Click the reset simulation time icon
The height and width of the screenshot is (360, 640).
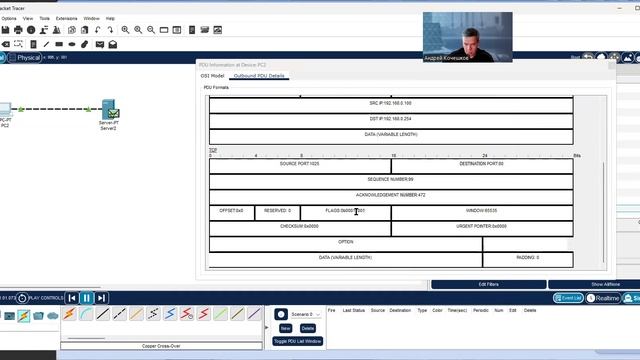(22, 298)
